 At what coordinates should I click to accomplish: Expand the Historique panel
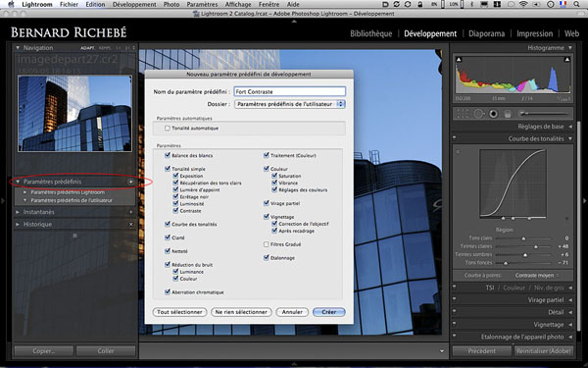(18, 224)
